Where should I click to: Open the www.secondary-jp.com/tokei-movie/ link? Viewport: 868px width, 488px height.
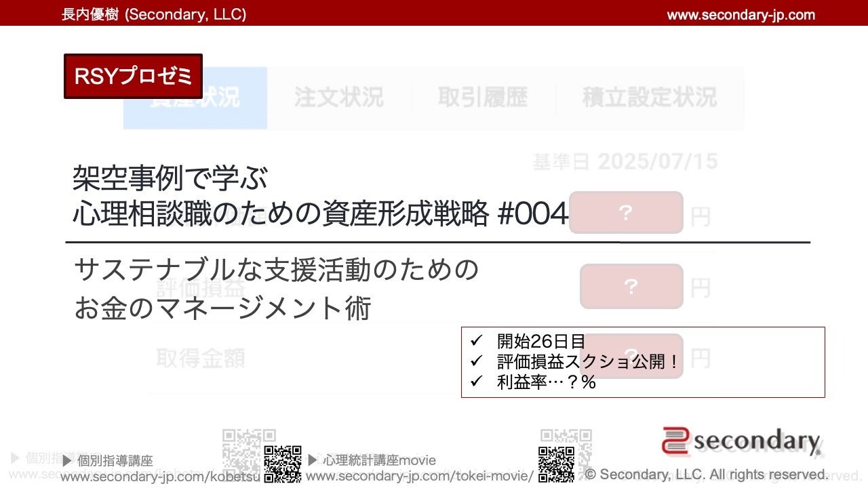click(x=420, y=476)
